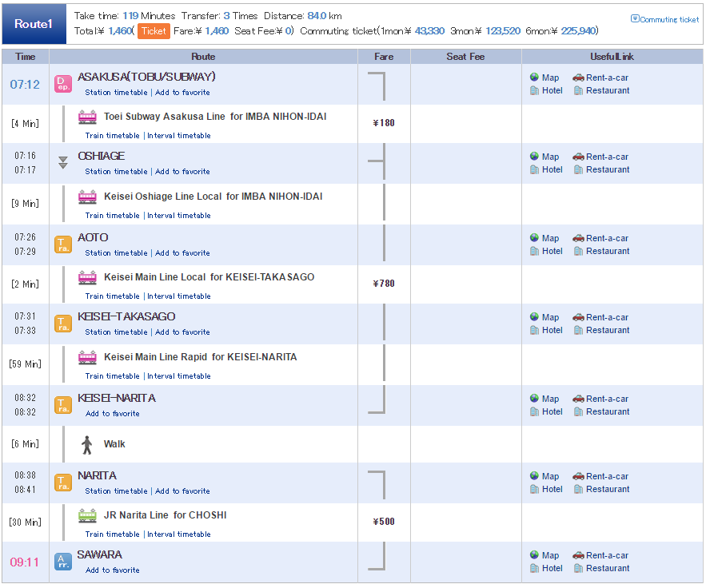Open Station timetable for OSHIAGE
This screenshot has height=588, width=710.
[117, 172]
